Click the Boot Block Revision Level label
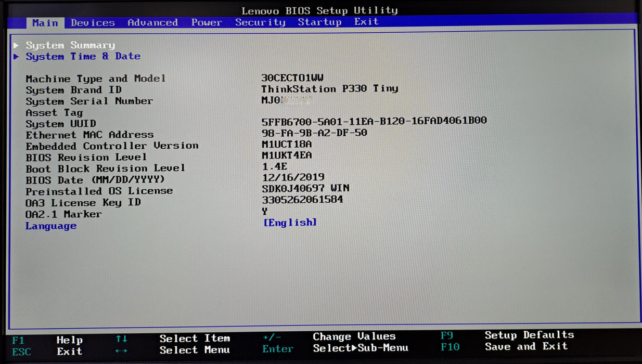 point(106,168)
